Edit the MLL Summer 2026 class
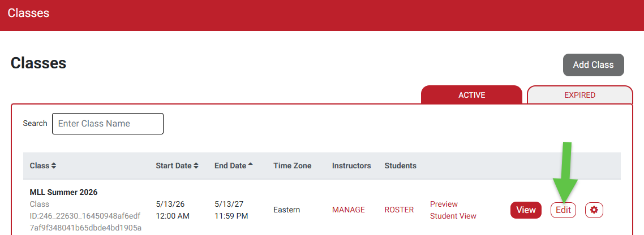The width and height of the screenshot is (644, 235). (x=563, y=210)
